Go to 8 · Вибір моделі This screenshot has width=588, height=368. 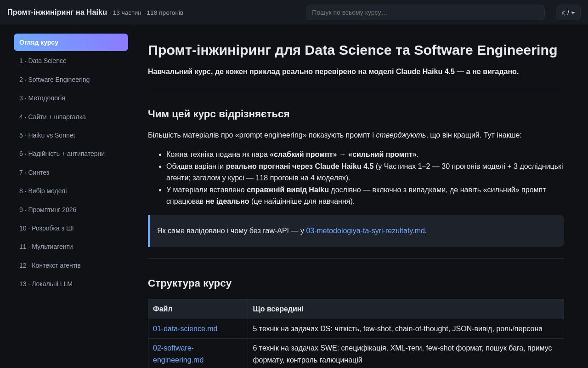[x=71, y=191]
